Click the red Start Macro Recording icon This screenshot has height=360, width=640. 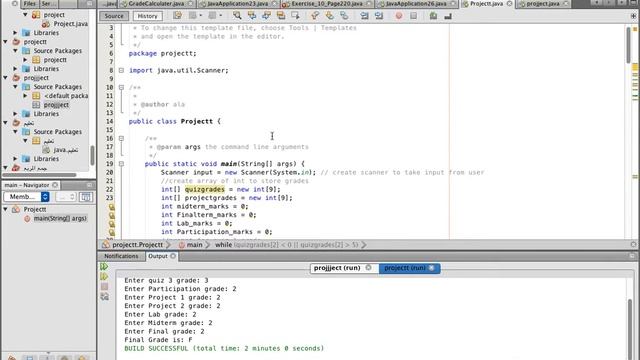point(399,16)
